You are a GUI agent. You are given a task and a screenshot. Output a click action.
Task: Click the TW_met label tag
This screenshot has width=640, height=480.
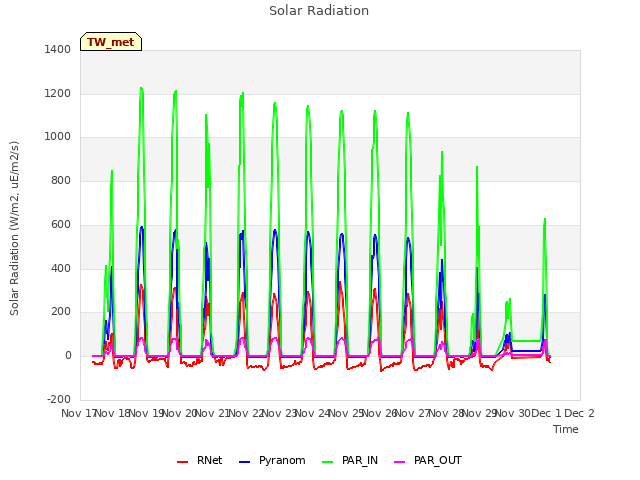(x=111, y=42)
